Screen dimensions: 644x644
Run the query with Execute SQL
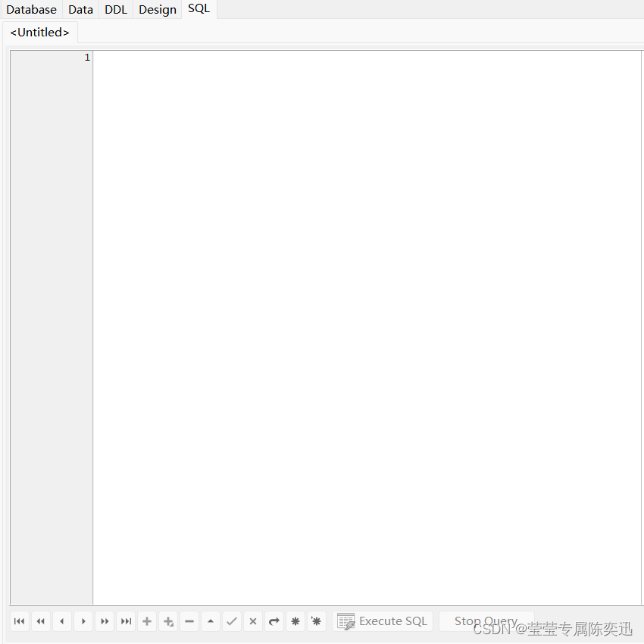tap(383, 621)
